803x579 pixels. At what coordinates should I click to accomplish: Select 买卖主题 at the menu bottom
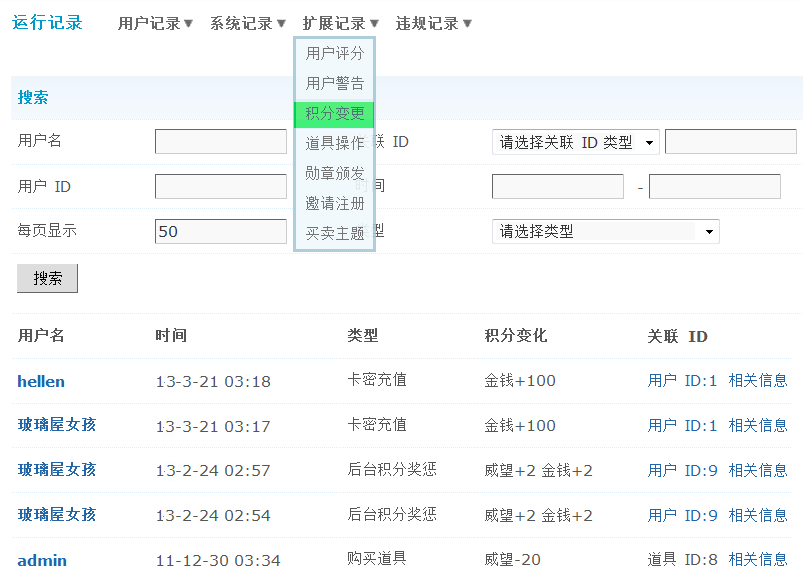[333, 232]
